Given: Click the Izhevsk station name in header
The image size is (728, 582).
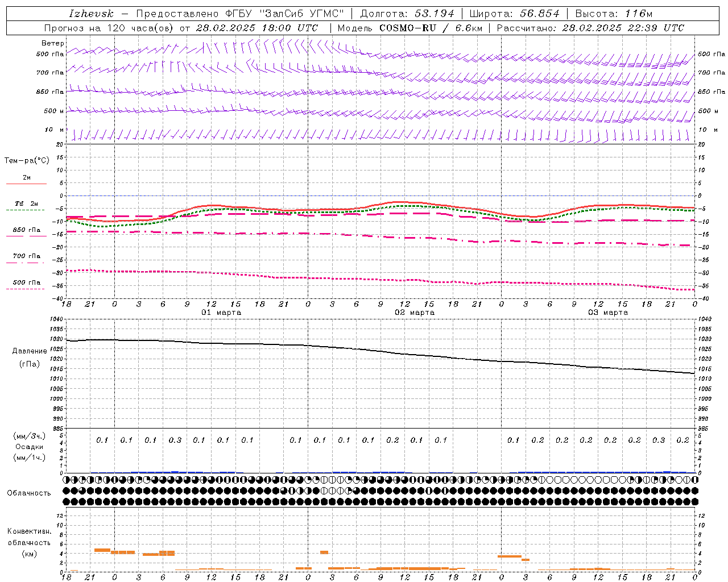Looking at the screenshot, I should (x=92, y=14).
